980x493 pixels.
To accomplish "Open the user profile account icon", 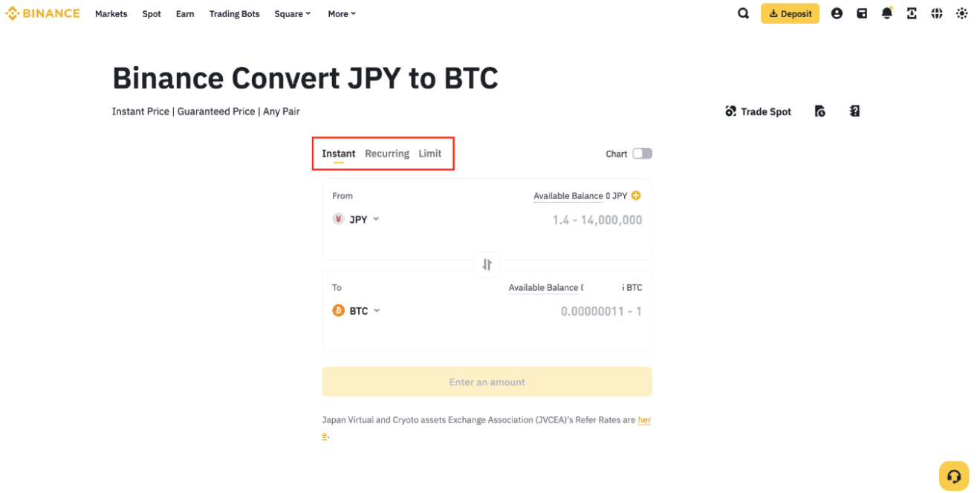I will click(x=837, y=13).
